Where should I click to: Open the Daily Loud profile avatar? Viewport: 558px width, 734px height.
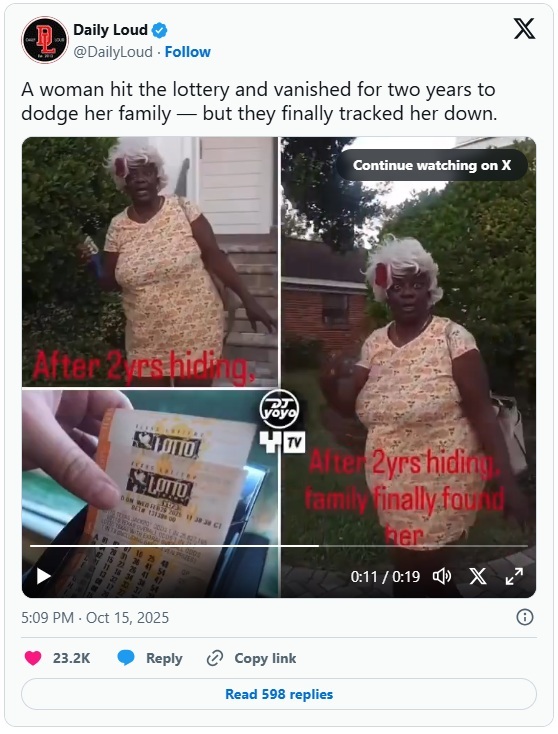45,40
